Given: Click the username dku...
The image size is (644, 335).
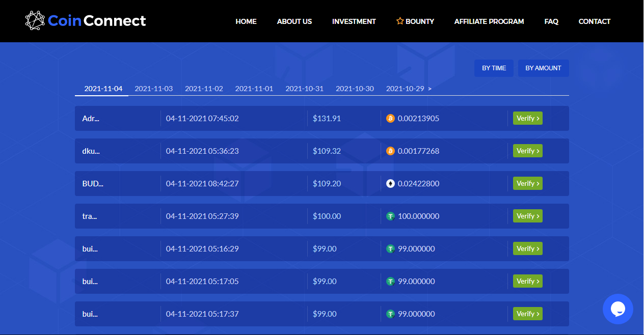Looking at the screenshot, I should [x=91, y=151].
